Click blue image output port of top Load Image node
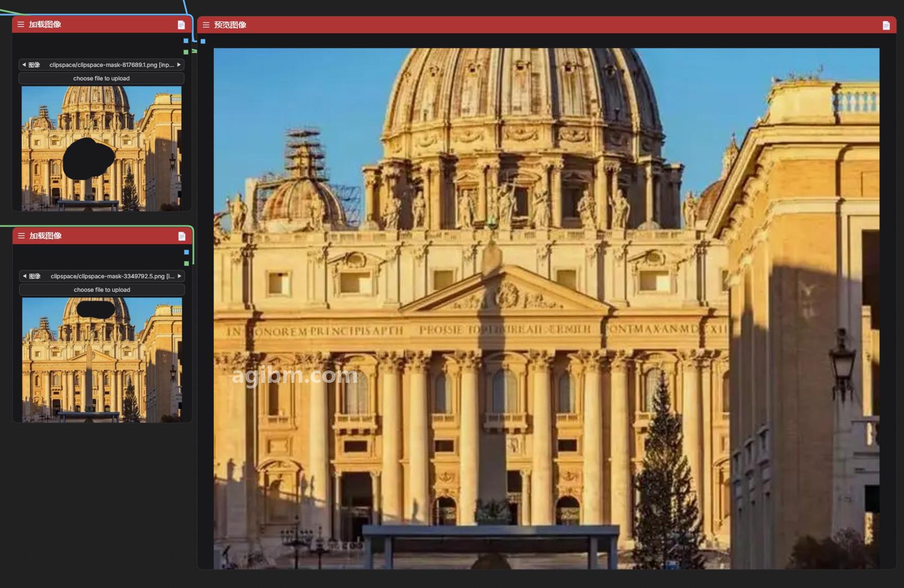This screenshot has width=904, height=588. [x=186, y=40]
